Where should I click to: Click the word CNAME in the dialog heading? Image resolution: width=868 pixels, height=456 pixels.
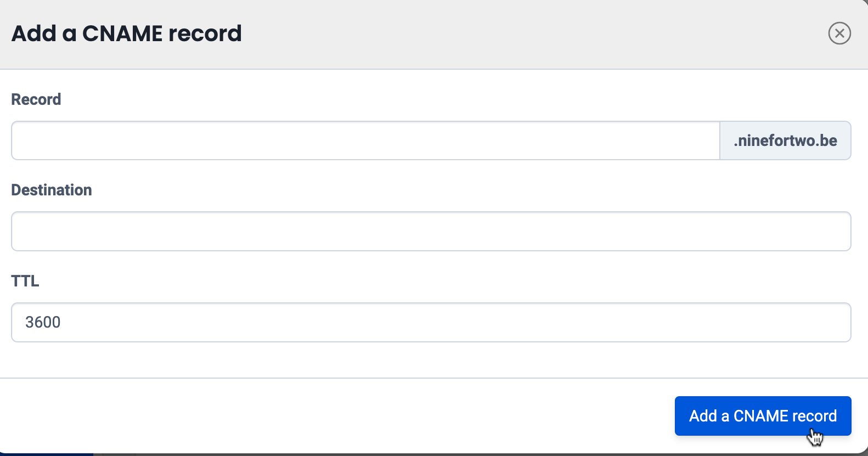[x=122, y=33]
